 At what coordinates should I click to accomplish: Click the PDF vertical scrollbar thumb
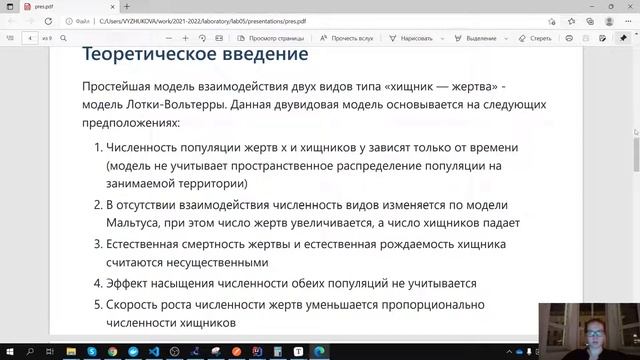(x=636, y=155)
